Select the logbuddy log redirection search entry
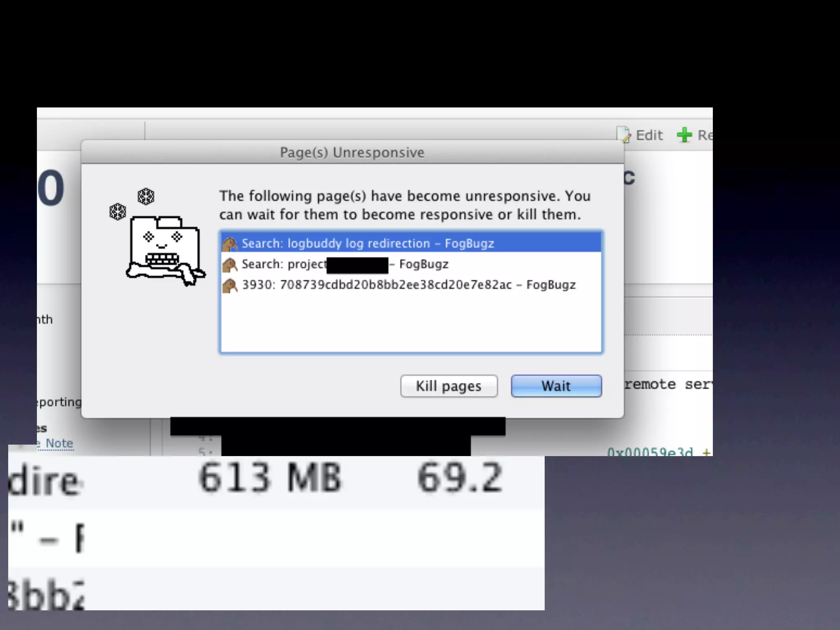The image size is (840, 630). (x=411, y=243)
